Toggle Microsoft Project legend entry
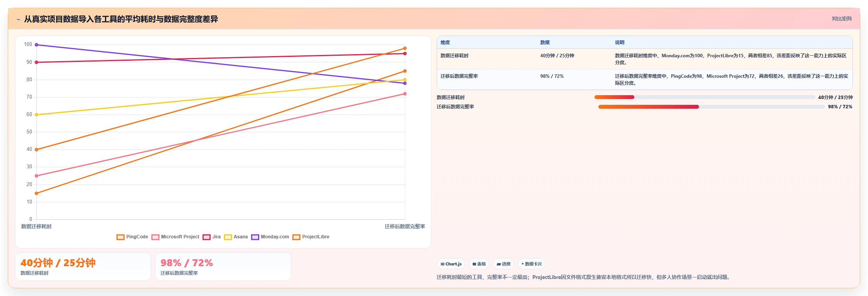The height and width of the screenshot is (296, 868). click(x=175, y=237)
